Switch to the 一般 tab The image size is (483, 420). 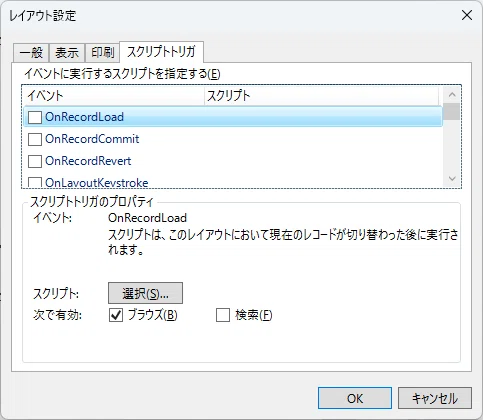point(31,53)
